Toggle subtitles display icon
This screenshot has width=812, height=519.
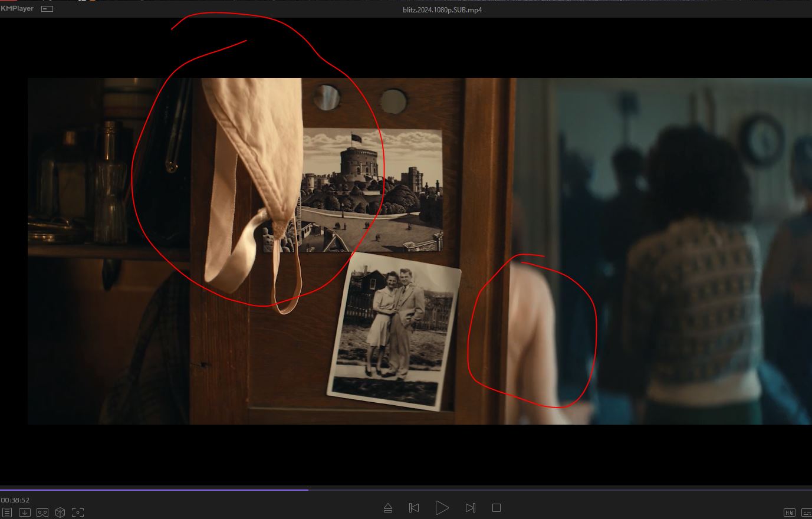tap(806, 513)
